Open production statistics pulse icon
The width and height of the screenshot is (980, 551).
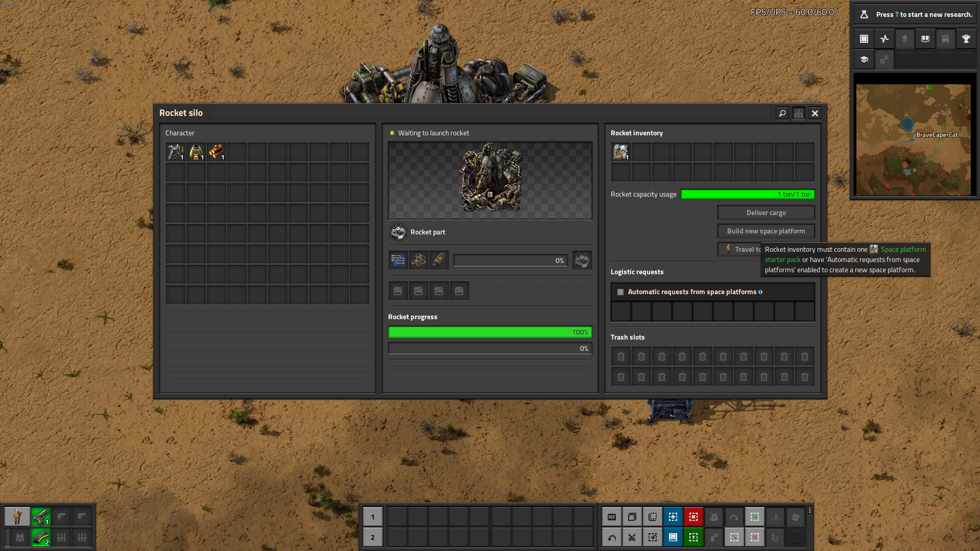885,39
